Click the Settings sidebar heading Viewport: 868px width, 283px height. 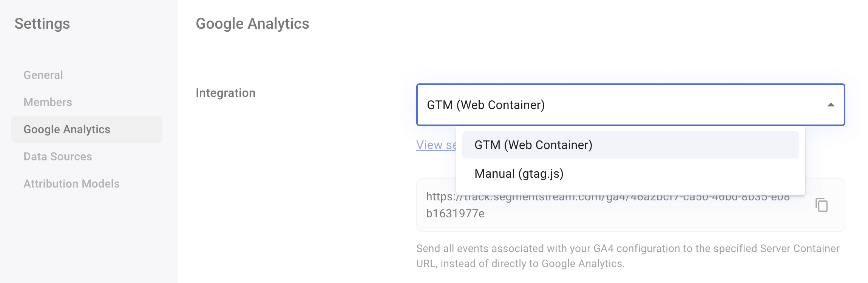point(42,24)
